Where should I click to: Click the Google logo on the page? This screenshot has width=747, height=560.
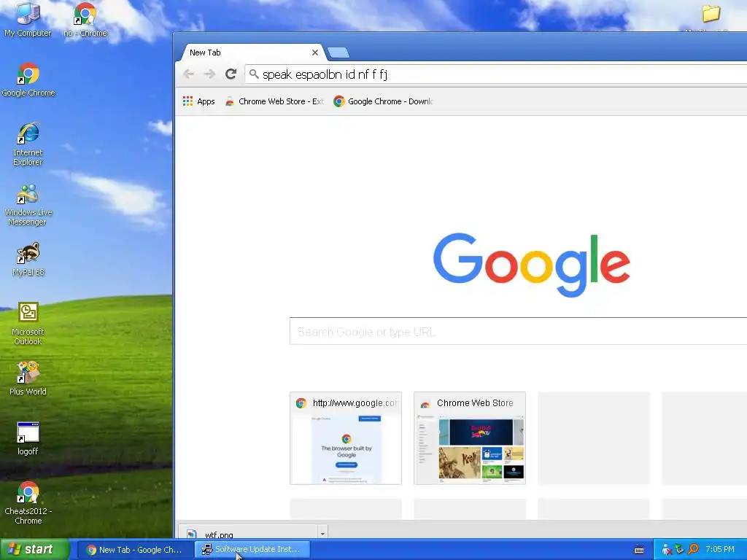click(532, 264)
